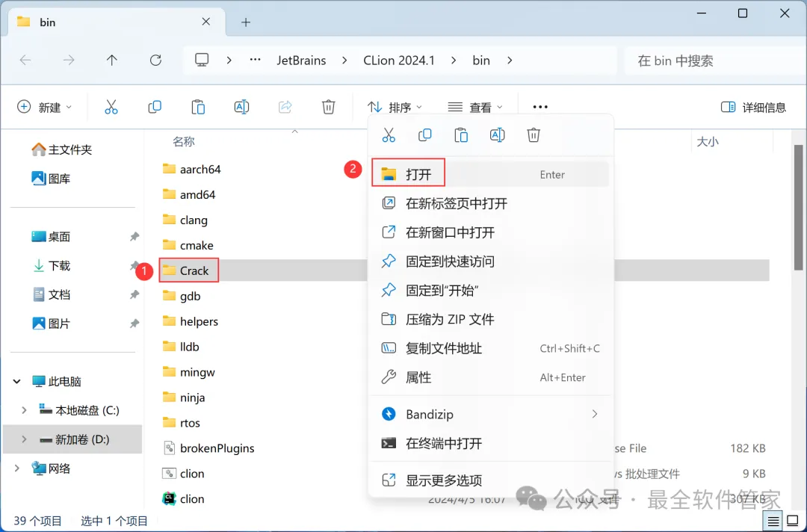Open the 查看 view dropdown
The image size is (807, 532).
coord(475,107)
